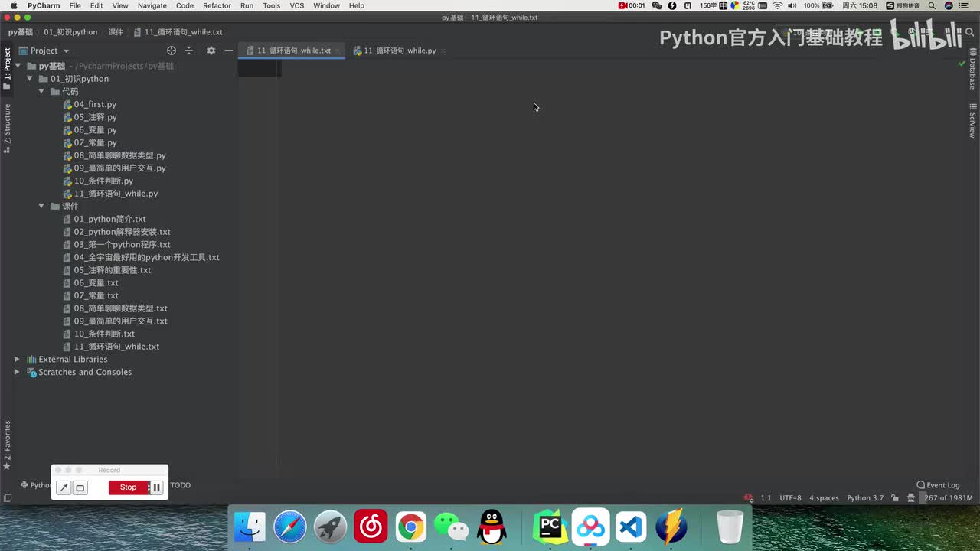This screenshot has height=551, width=980.
Task: Toggle the Favorites tool window tab
Action: coord(7,444)
